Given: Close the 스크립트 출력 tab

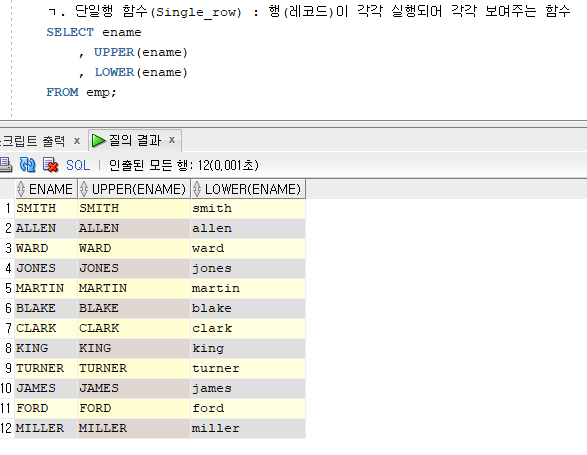Looking at the screenshot, I should tap(77, 141).
